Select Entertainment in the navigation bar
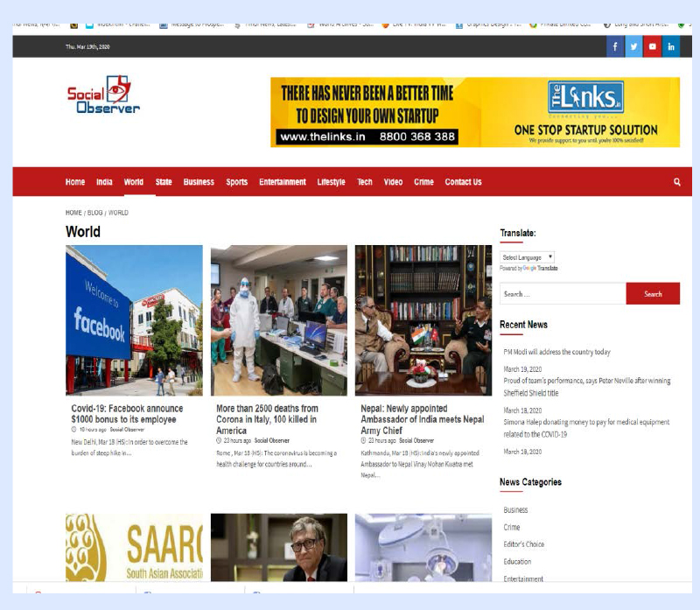Image resolution: width=700 pixels, height=610 pixels. pyautogui.click(x=282, y=182)
